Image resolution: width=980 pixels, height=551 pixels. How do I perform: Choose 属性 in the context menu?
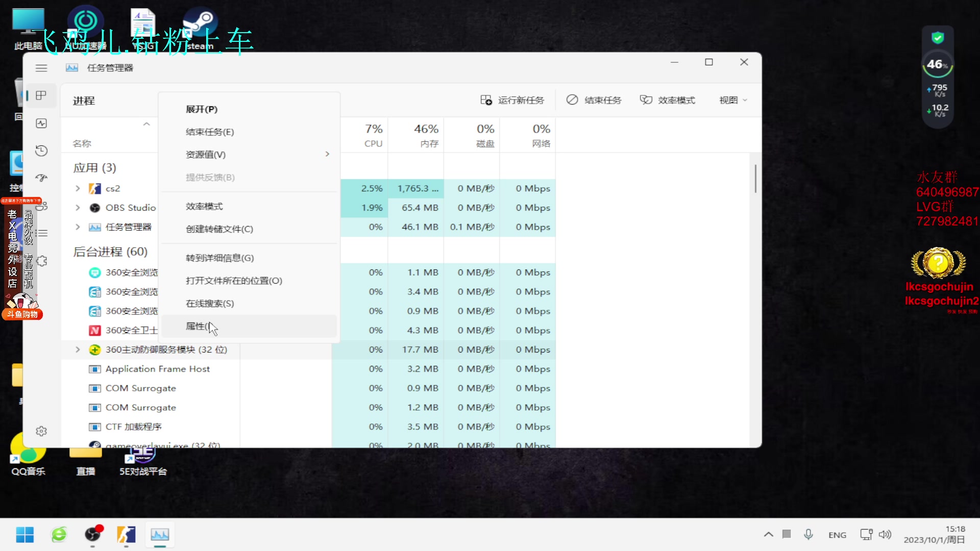coord(249,326)
